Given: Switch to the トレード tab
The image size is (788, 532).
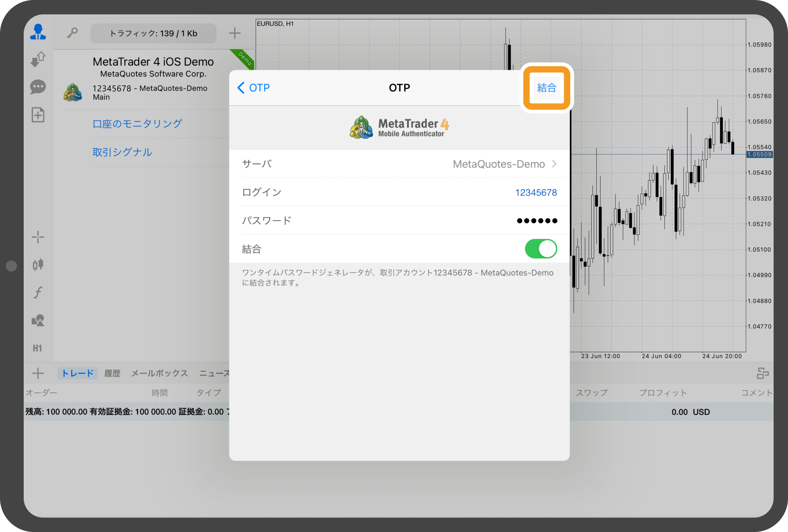Looking at the screenshot, I should [78, 373].
